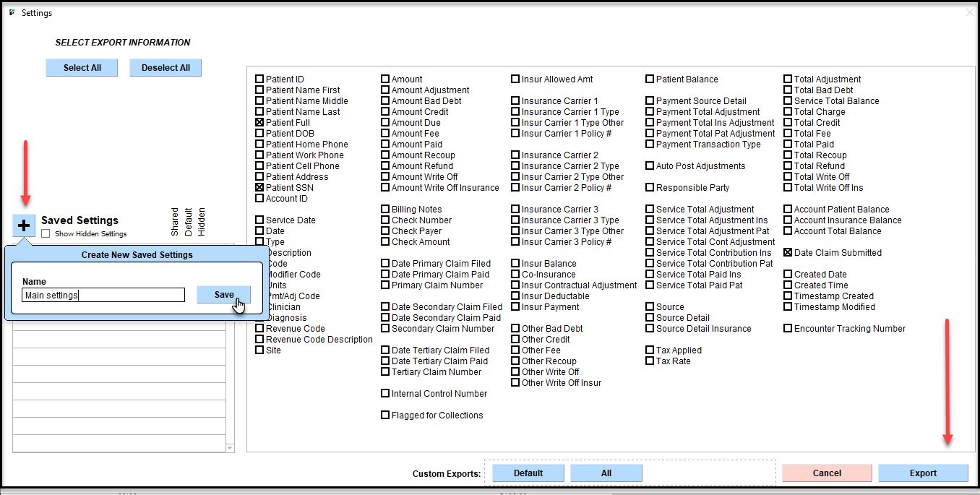980x495 pixels.
Task: Check the Patient Balance box
Action: coord(650,79)
